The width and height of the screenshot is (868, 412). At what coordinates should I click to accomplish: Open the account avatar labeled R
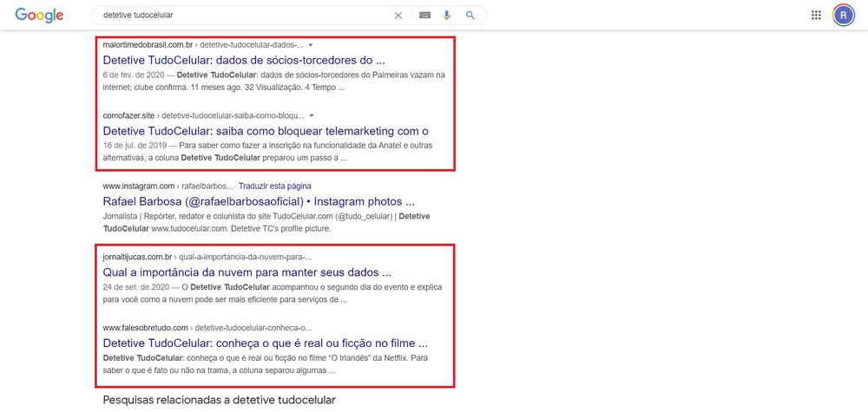(844, 16)
